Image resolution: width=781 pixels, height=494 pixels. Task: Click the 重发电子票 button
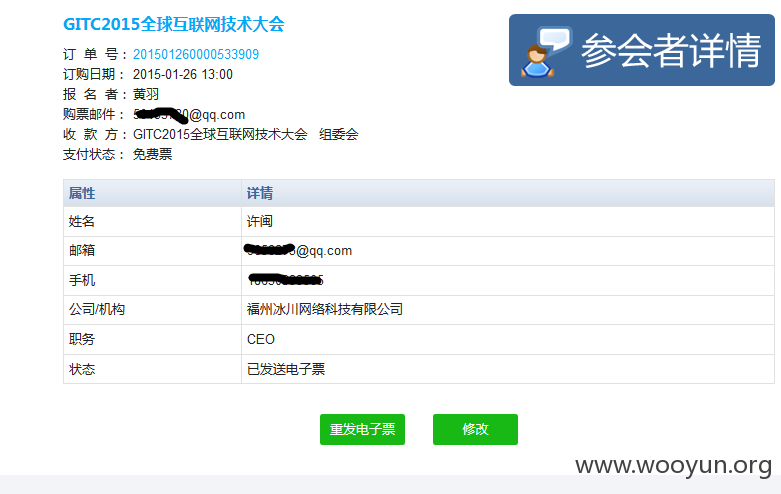362,429
